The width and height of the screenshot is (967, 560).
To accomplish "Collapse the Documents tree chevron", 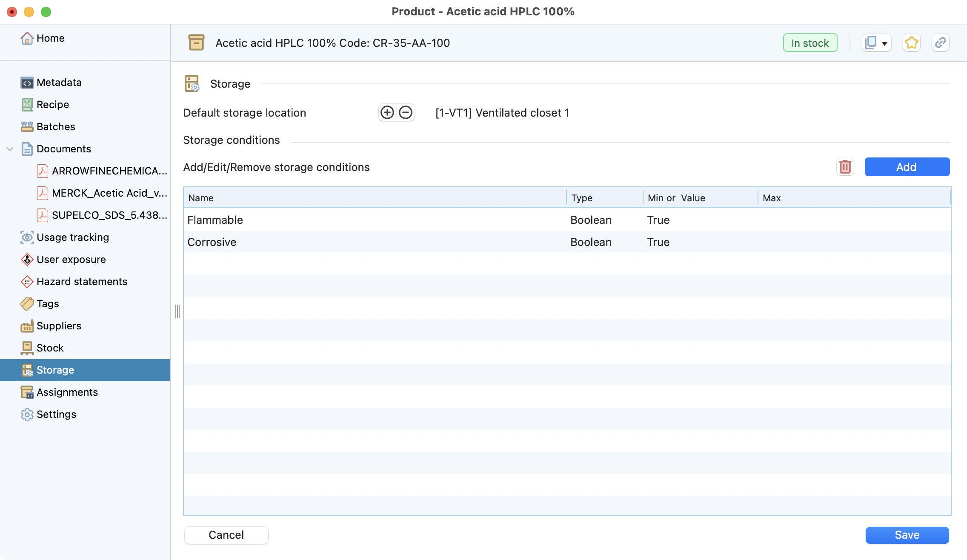I will click(x=10, y=149).
